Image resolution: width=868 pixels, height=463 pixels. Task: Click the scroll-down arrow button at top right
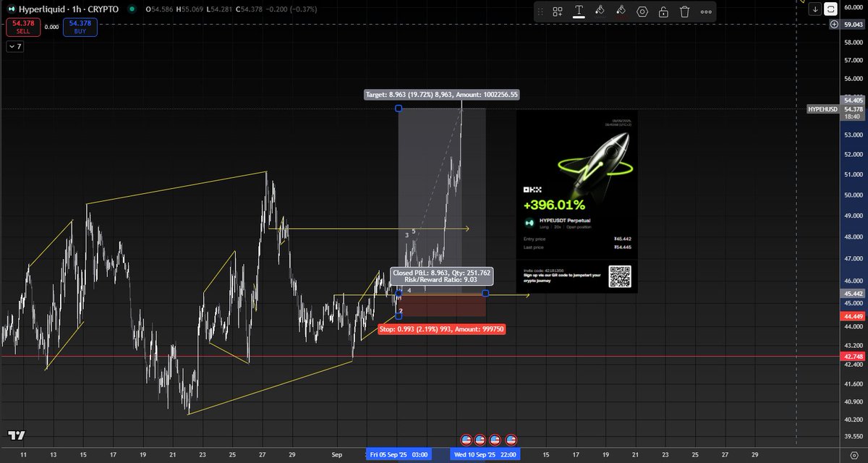(815, 9)
